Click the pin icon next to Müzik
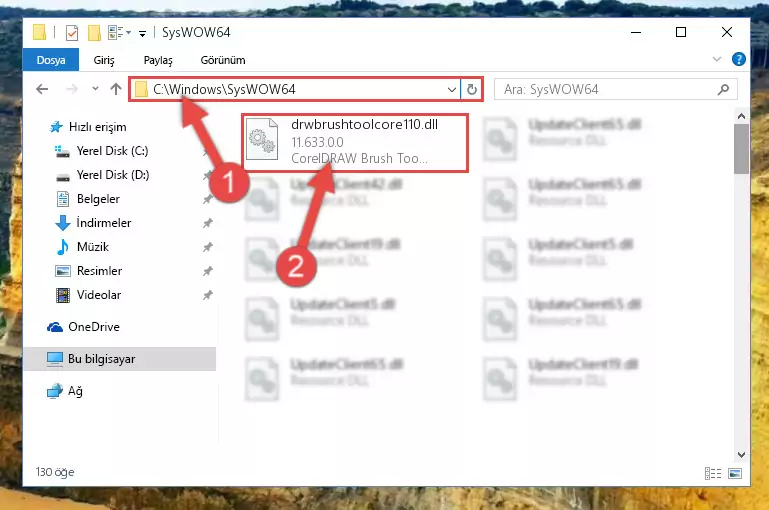Image resolution: width=769 pixels, height=510 pixels. [207, 247]
